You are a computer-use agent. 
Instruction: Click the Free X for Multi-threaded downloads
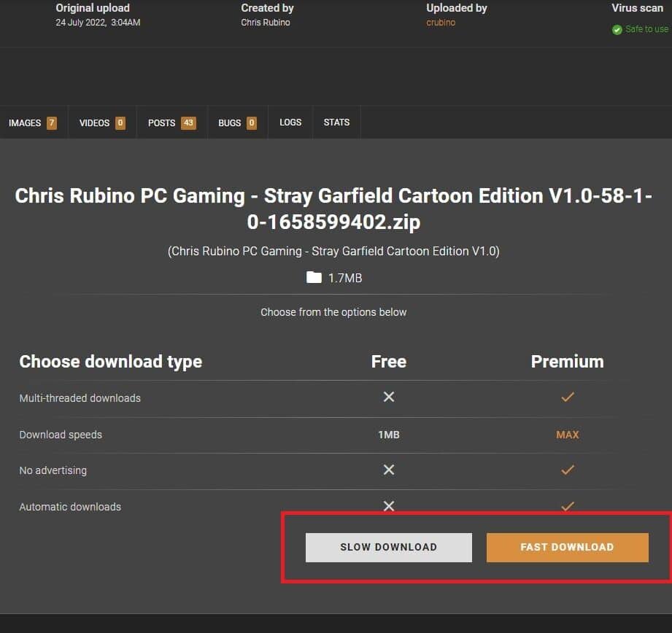point(389,397)
